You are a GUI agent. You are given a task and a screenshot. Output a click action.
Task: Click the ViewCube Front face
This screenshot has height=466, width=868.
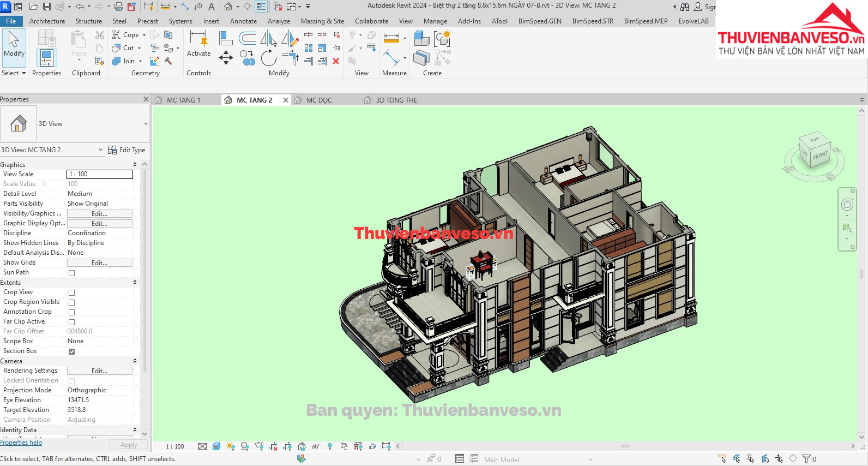820,156
